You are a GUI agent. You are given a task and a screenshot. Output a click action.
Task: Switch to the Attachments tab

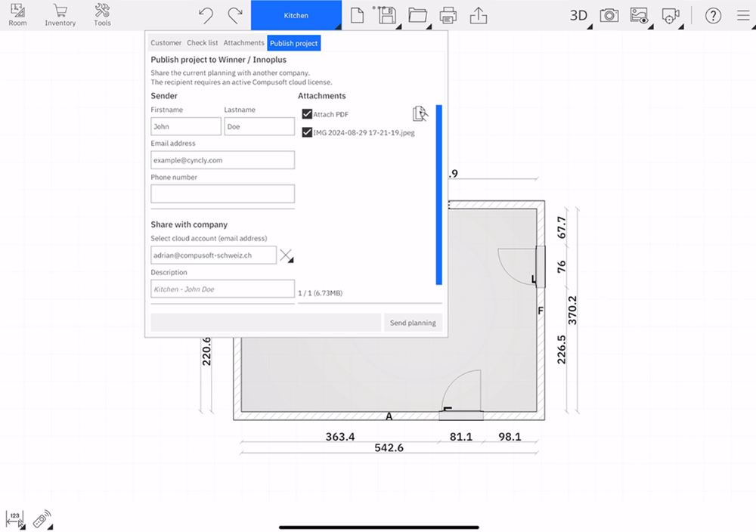pyautogui.click(x=243, y=43)
